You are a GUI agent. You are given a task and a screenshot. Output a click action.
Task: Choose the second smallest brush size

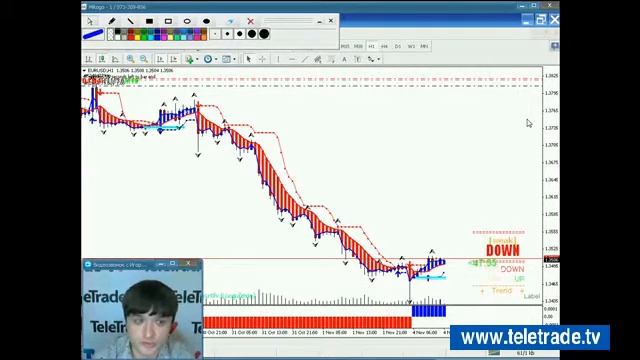[x=227, y=34]
